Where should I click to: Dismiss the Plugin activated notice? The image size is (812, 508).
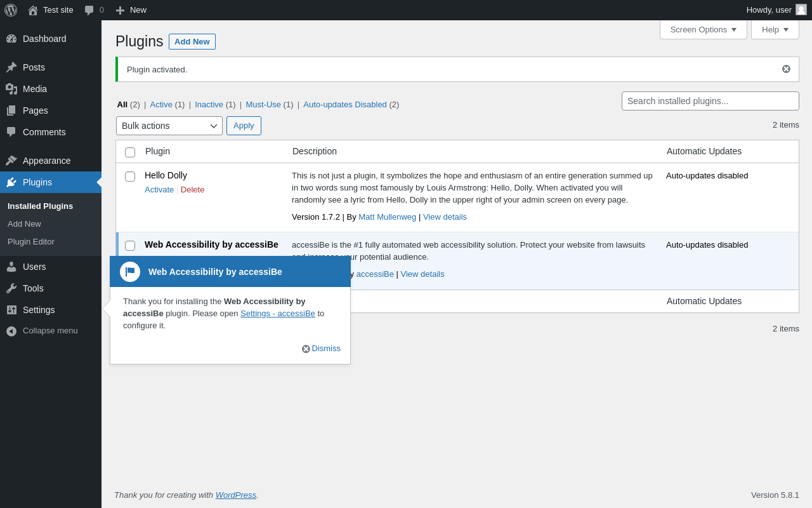pyautogui.click(x=786, y=69)
